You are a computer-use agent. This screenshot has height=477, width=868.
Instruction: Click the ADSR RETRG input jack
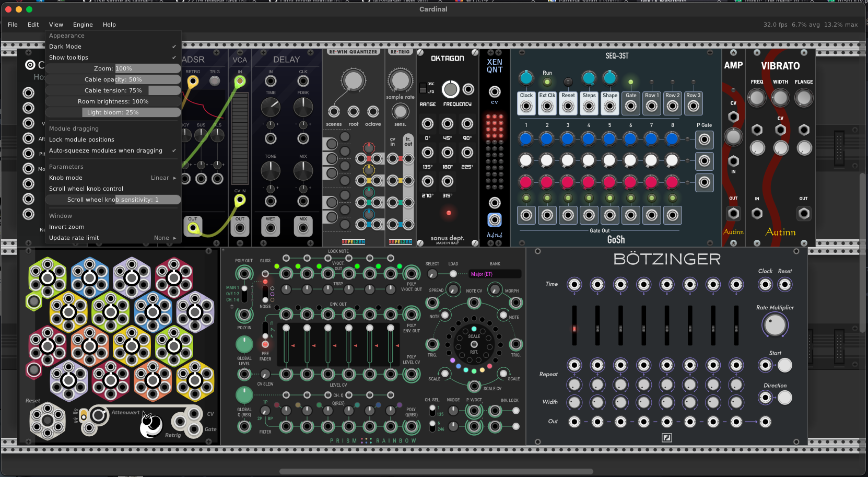coord(193,81)
